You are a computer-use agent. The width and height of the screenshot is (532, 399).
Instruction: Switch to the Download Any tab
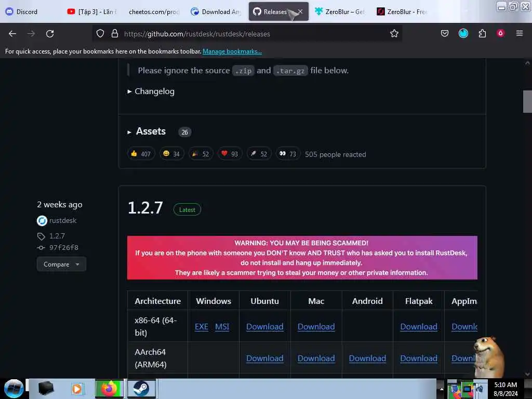click(216, 12)
